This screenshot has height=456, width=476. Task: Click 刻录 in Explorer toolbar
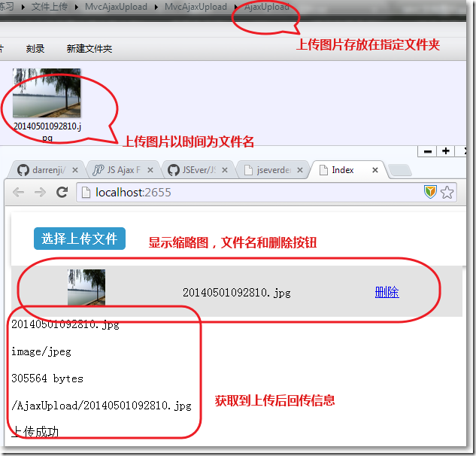35,49
